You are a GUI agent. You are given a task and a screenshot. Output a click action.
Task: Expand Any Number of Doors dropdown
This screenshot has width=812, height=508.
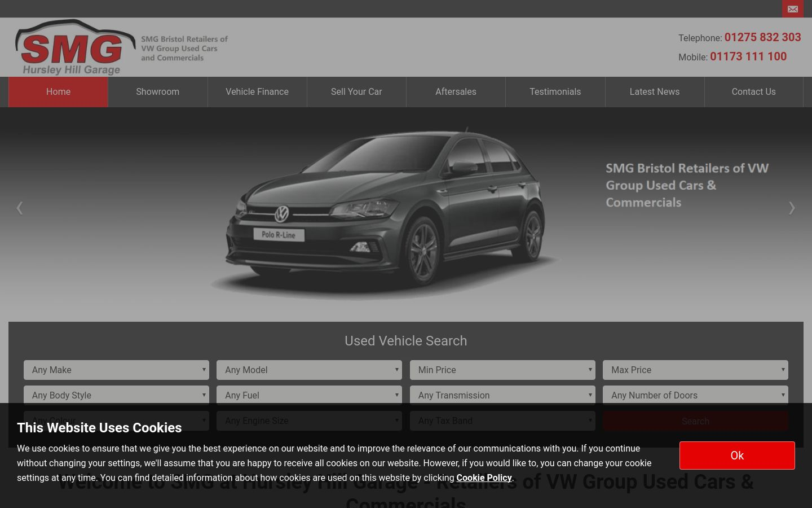695,395
